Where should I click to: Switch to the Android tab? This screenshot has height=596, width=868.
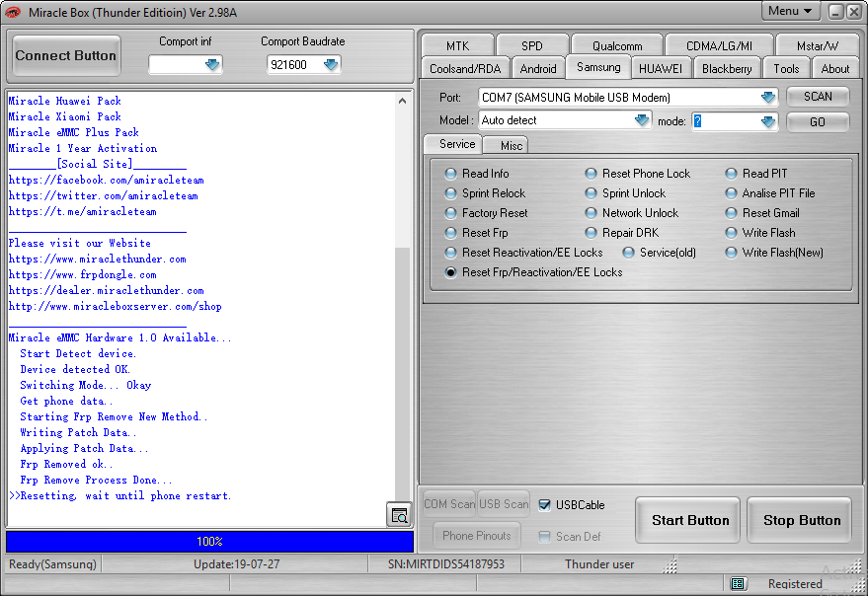538,69
